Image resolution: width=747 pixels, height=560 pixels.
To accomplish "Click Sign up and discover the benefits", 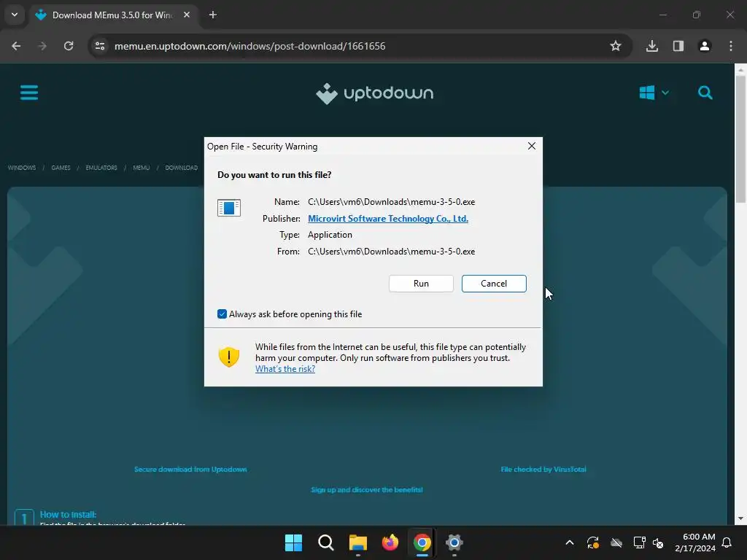I will tap(367, 489).
